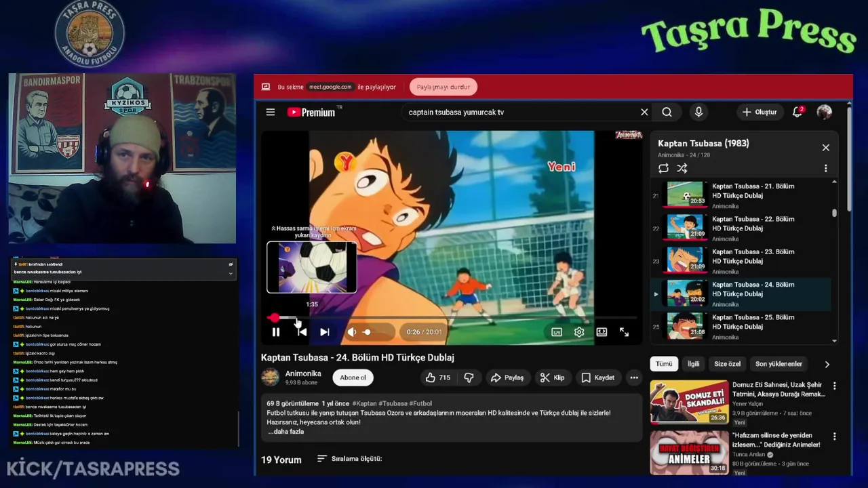Open Animonika channel name link
This screenshot has width=868, height=488.
(x=303, y=373)
